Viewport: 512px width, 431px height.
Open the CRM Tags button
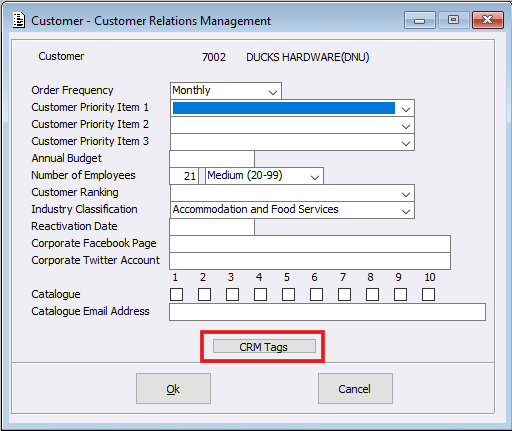[x=264, y=346]
